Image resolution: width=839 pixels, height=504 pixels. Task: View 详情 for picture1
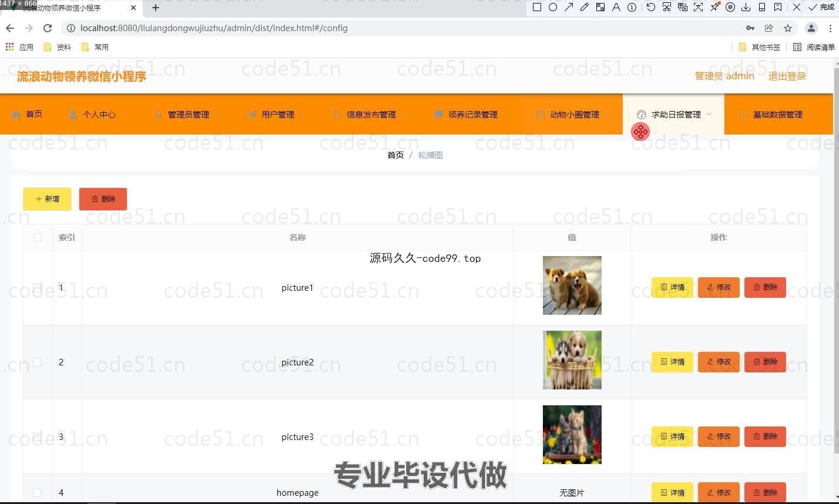(672, 287)
